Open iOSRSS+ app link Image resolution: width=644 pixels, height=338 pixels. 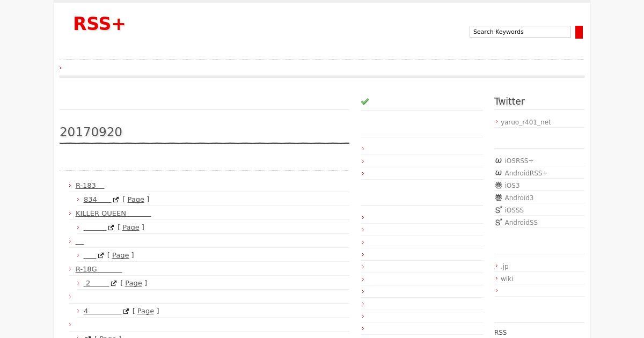point(519,160)
